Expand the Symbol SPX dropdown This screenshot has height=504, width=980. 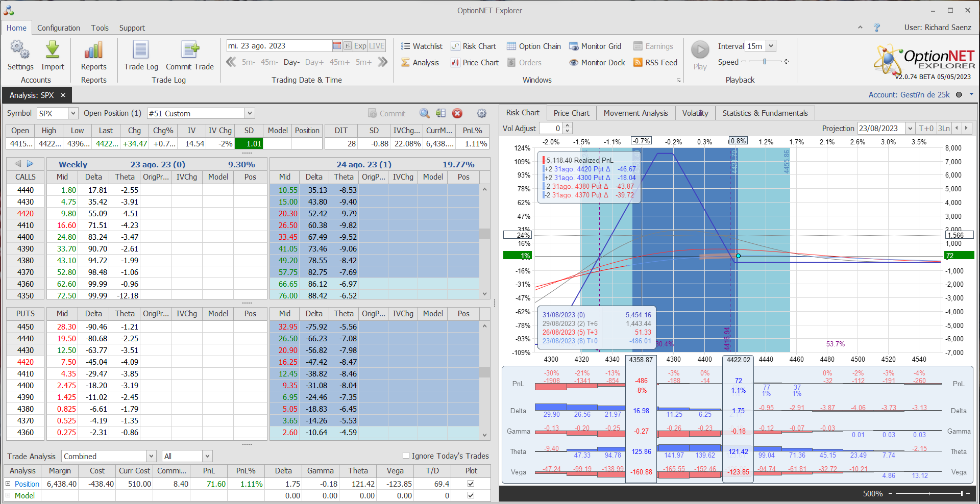pyautogui.click(x=73, y=113)
